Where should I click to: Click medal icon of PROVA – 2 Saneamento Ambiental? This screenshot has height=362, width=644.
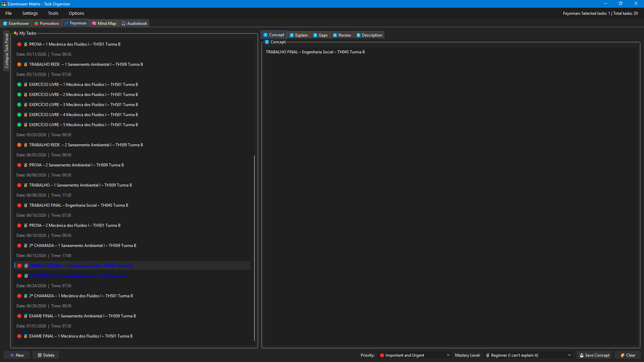[x=26, y=165]
